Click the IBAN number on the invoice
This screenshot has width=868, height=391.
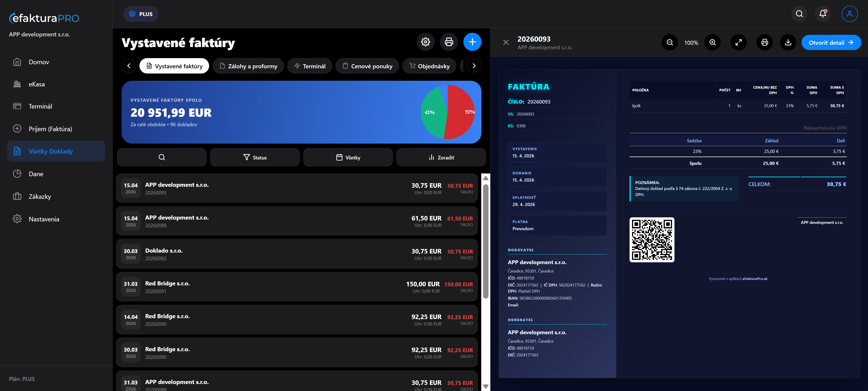tap(545, 298)
